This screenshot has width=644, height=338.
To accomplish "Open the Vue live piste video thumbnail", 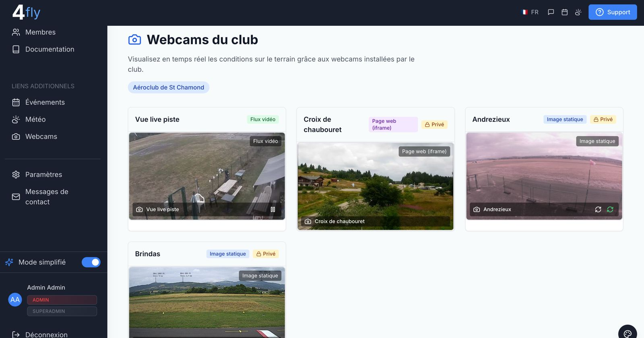I will (207, 176).
